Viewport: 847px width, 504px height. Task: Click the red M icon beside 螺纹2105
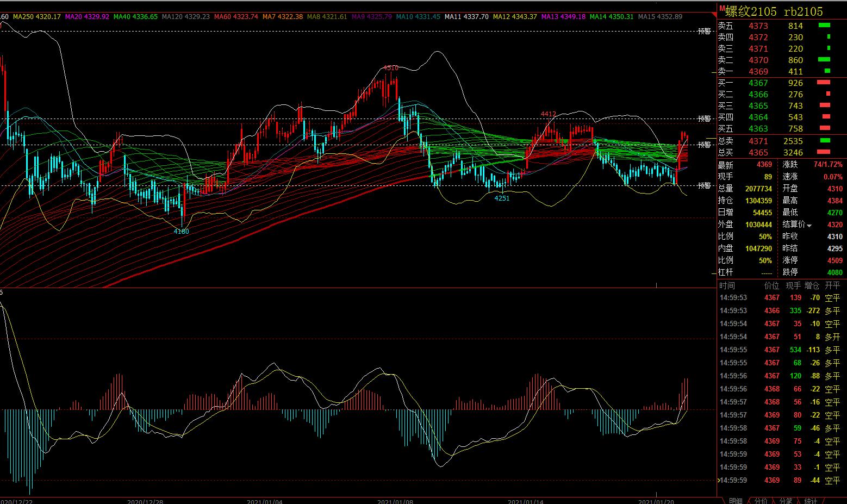tap(721, 8)
